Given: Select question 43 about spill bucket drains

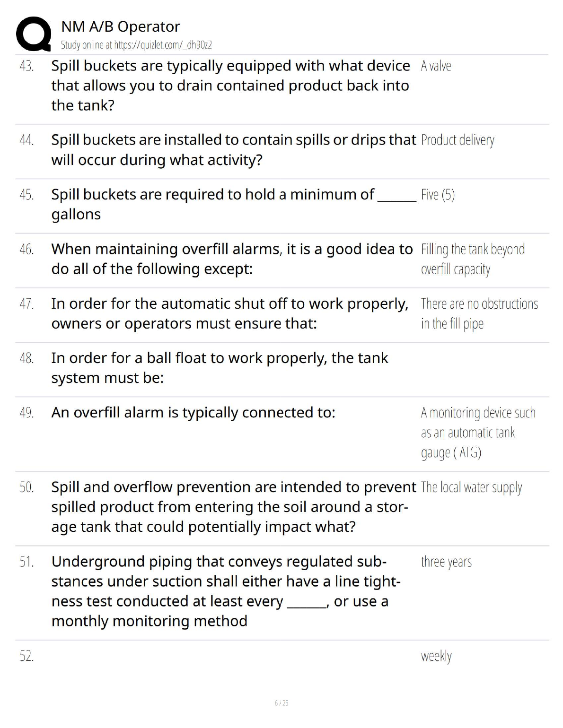Looking at the screenshot, I should point(230,86).
